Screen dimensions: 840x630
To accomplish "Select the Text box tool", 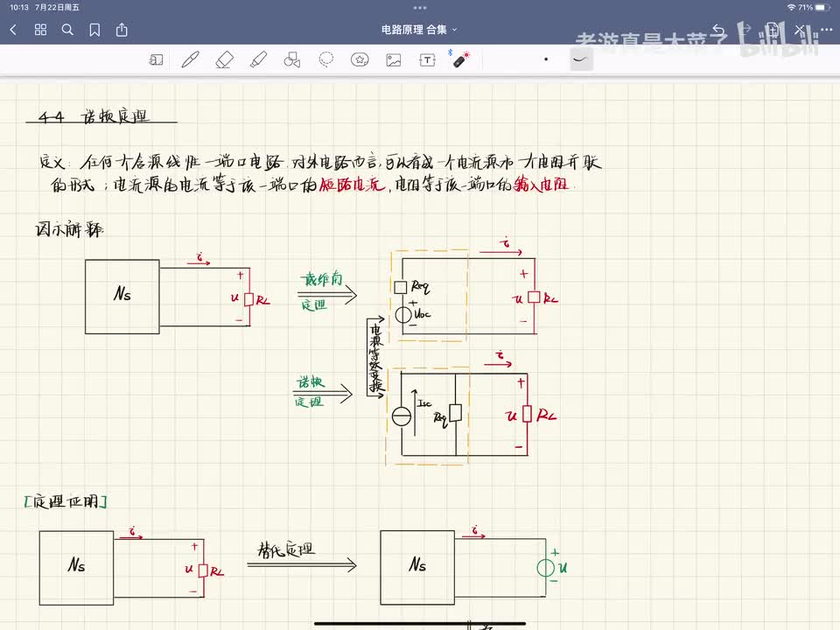I will [427, 60].
